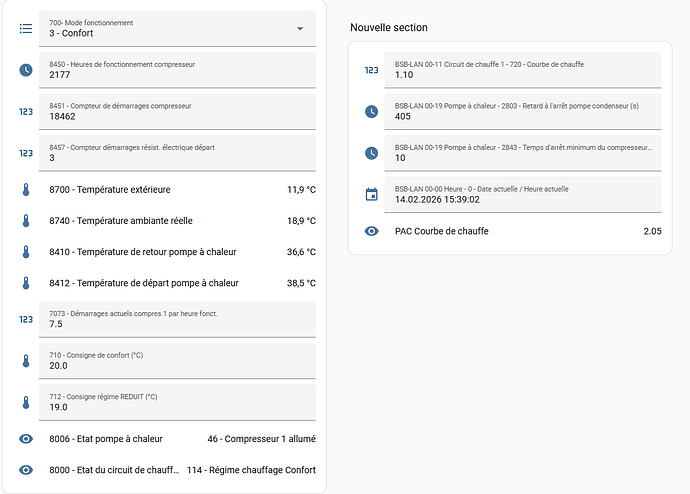Click thermometer icon for 710 Consigne de confort

(26, 361)
